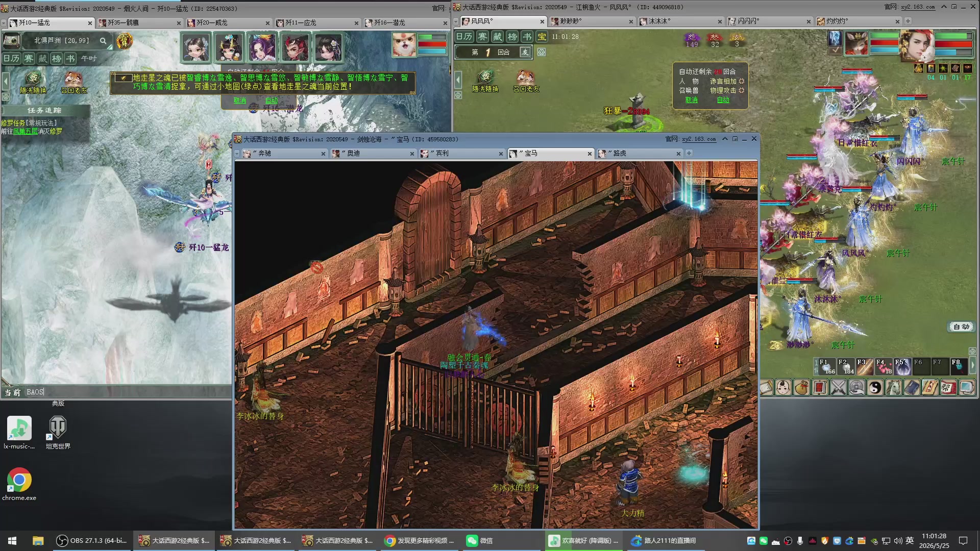Open the white horse mount icon
This screenshot has width=980, height=551.
[x=893, y=388]
